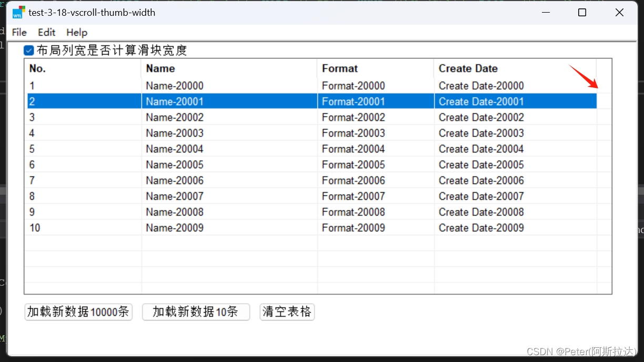Minimize the test-3-18-vscroll-thumb-width window

[545, 12]
